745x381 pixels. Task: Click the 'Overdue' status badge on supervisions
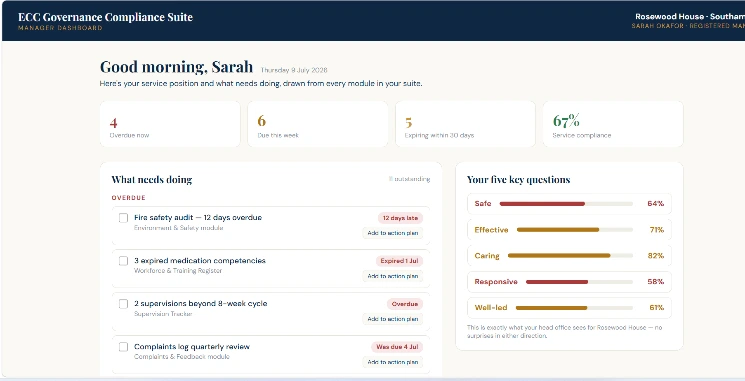[x=404, y=304]
